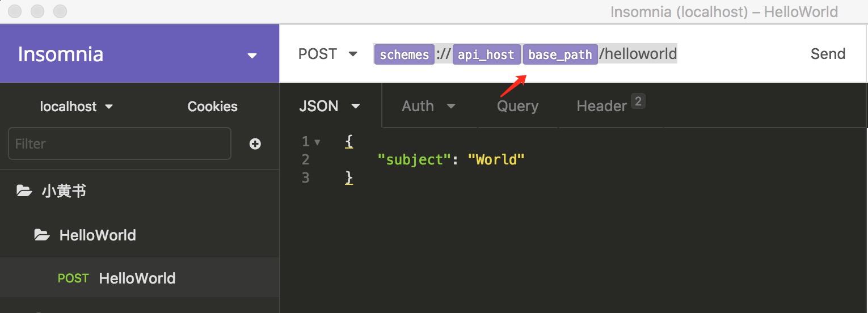Click the open-folder icon beside 小黄书
The width and height of the screenshot is (868, 313).
pos(24,191)
